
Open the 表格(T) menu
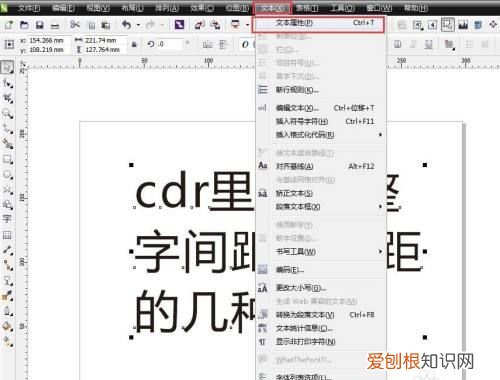(x=307, y=8)
